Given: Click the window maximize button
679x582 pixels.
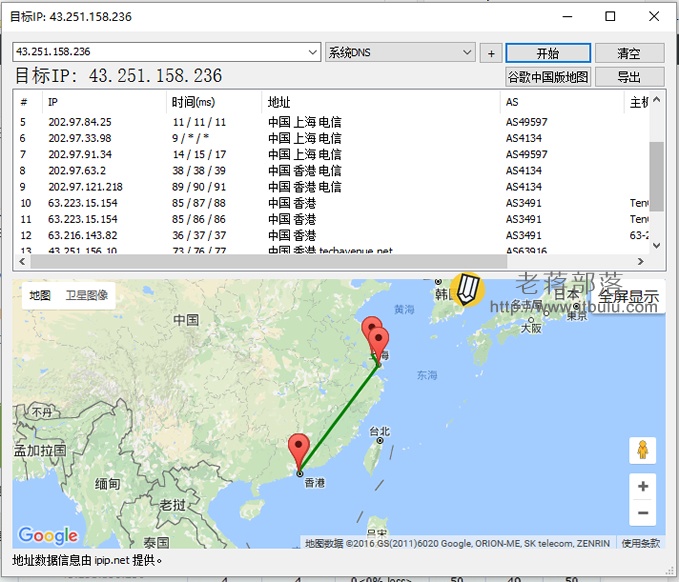Looking at the screenshot, I should [610, 16].
